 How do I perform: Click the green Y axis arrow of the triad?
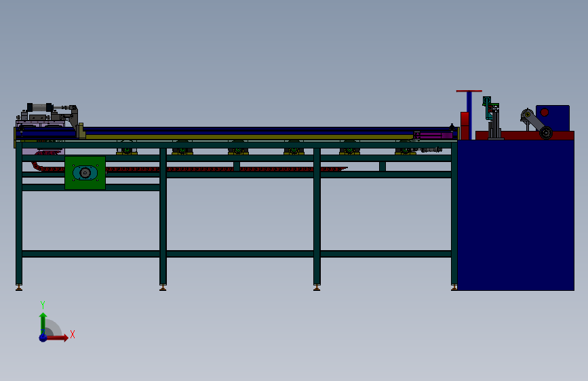coord(43,322)
